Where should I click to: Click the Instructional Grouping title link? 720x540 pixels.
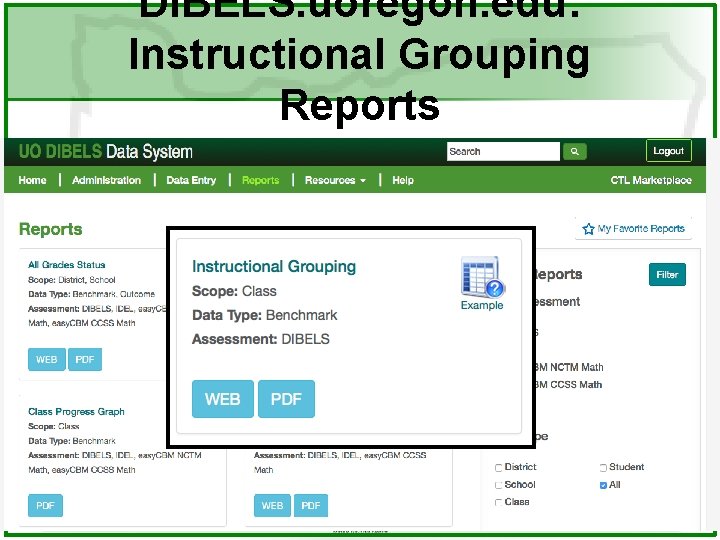pos(274,266)
